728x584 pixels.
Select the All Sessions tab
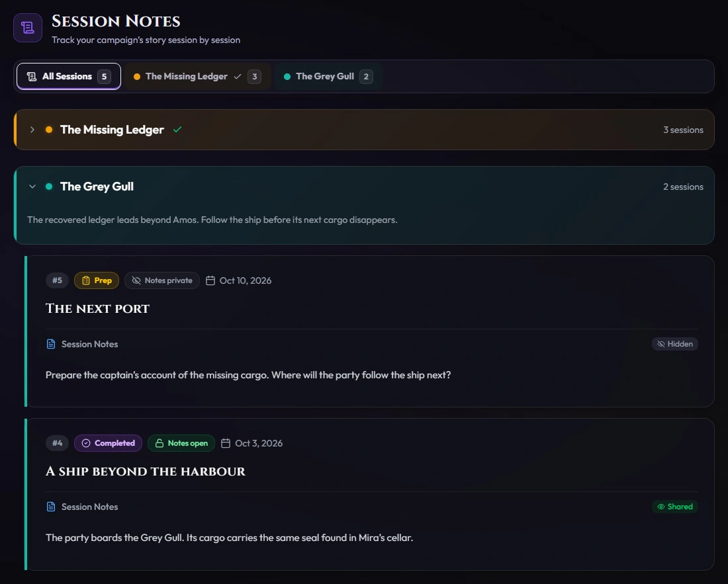pos(69,77)
